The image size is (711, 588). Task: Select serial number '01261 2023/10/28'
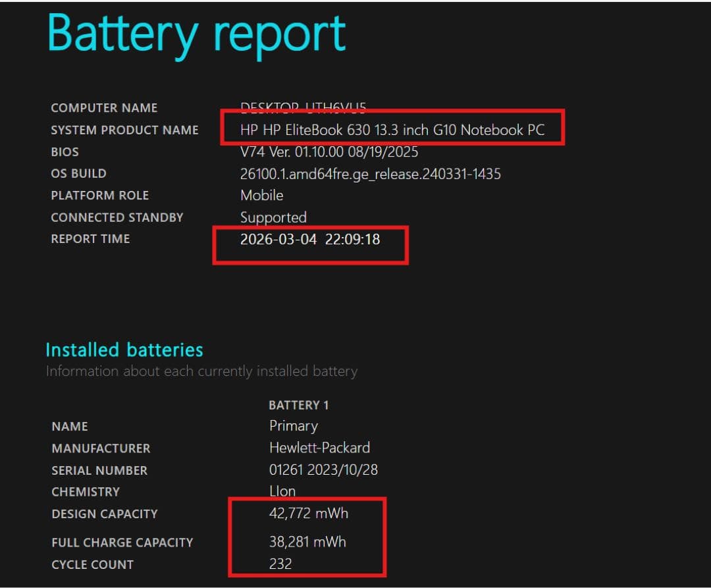(323, 470)
